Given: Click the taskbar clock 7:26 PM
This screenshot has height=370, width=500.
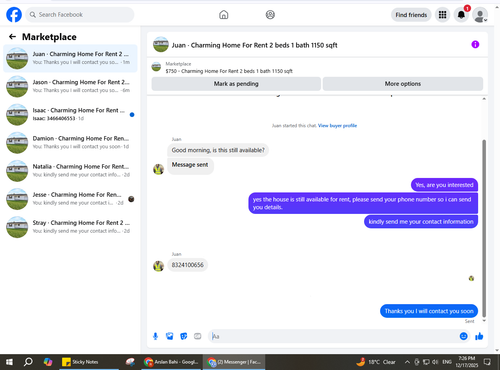Looking at the screenshot, I should click(x=467, y=362).
